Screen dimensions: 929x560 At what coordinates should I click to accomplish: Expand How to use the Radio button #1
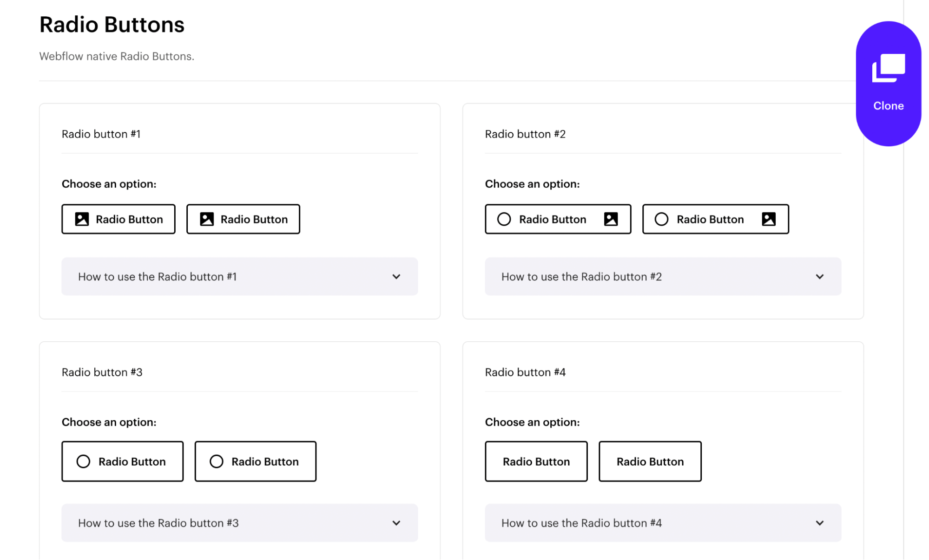(239, 277)
